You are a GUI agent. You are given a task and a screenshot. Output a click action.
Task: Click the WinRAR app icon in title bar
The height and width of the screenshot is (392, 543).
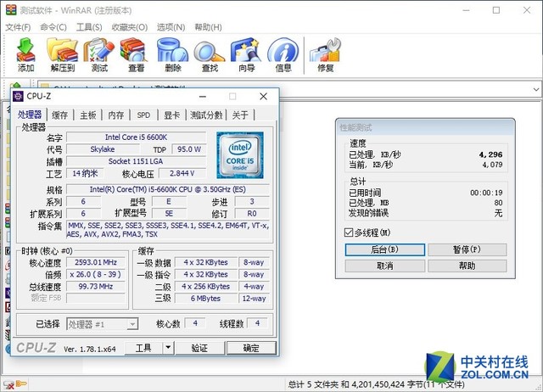click(11, 10)
